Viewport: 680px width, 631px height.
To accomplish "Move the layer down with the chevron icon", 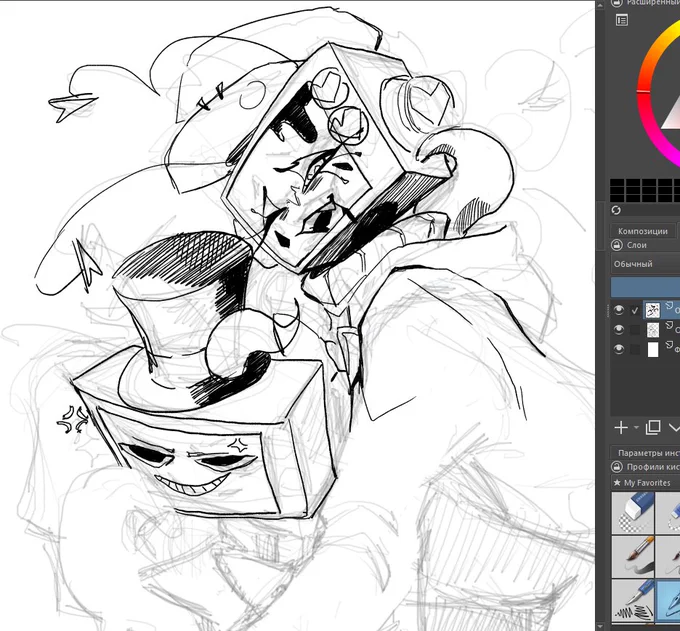I will click(x=674, y=428).
